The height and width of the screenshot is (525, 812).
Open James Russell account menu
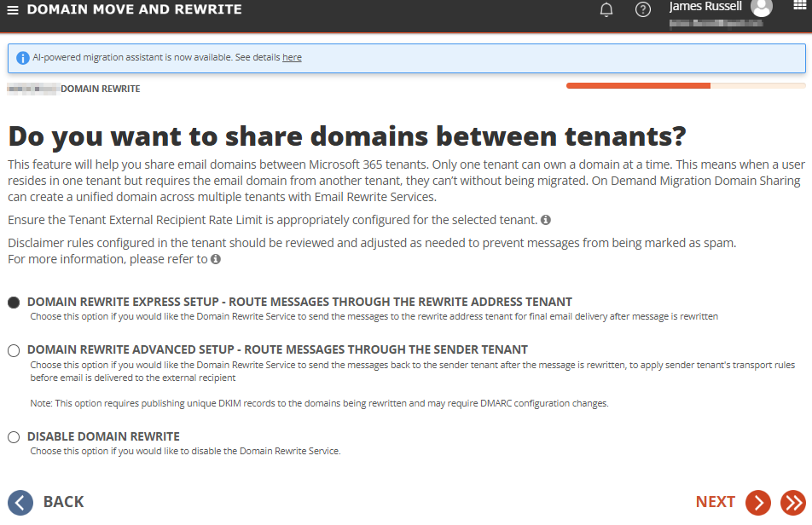click(705, 7)
